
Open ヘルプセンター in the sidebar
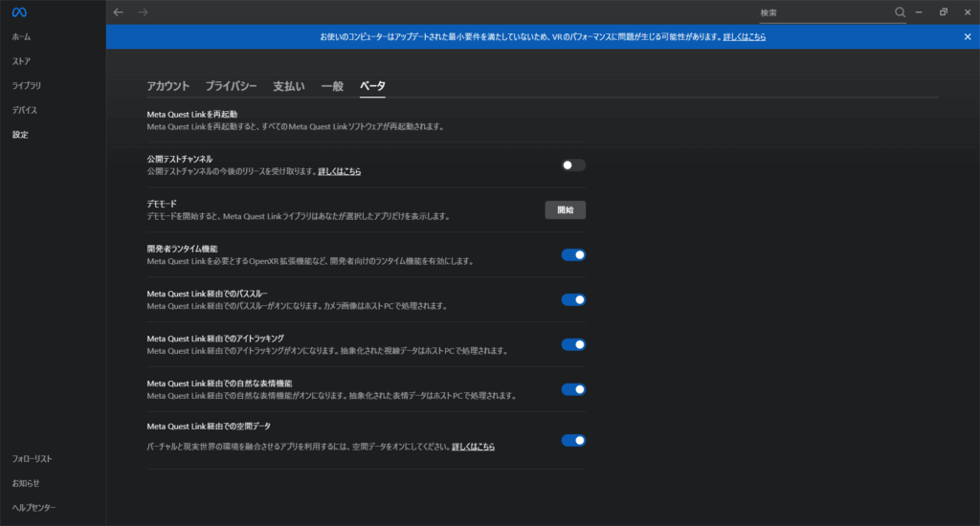(33, 507)
